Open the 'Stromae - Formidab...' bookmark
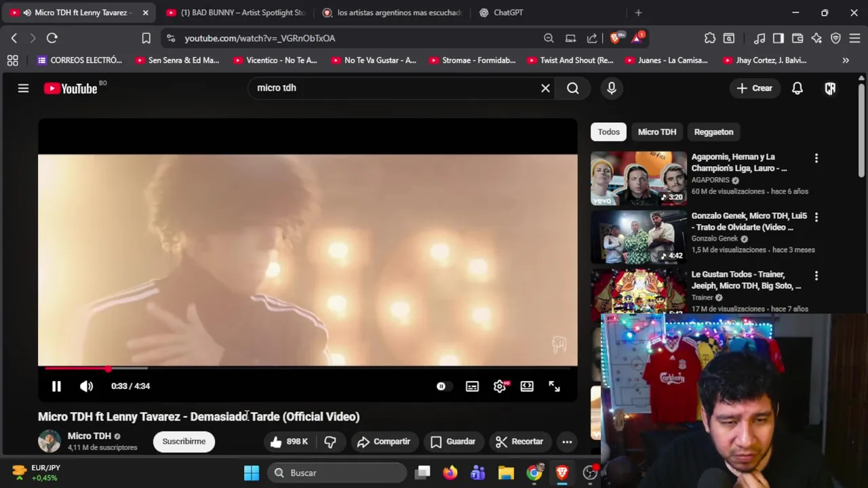The image size is (868, 488). point(472,60)
